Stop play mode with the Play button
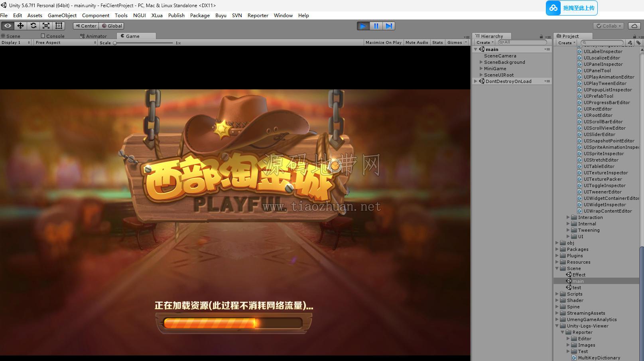Image resolution: width=644 pixels, height=361 pixels. click(363, 26)
